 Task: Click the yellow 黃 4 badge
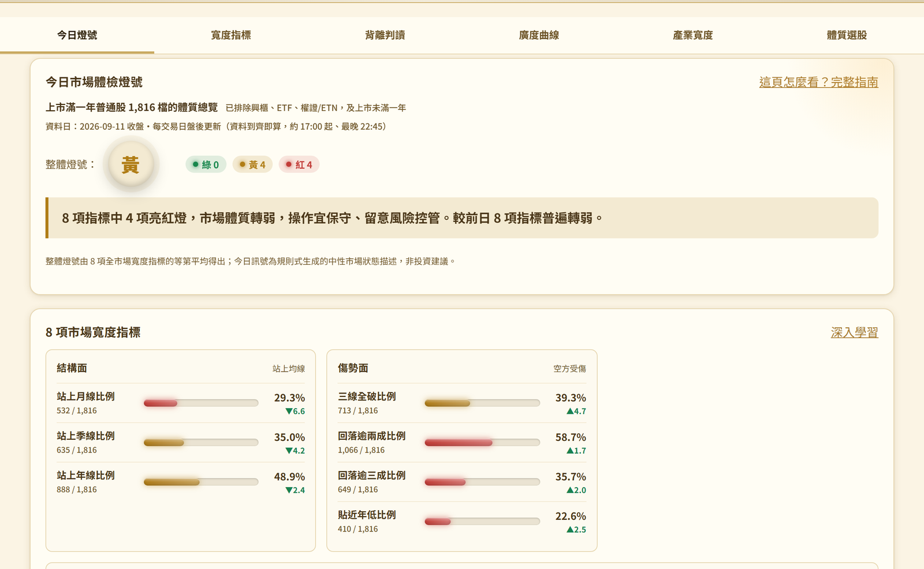pyautogui.click(x=253, y=164)
